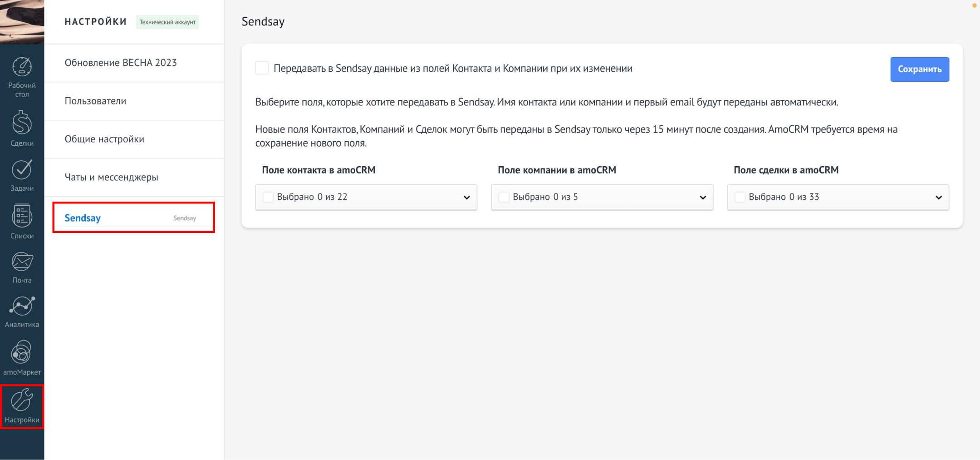Open Общие настройки section
Screen dimensions: 980x460
[104, 139]
